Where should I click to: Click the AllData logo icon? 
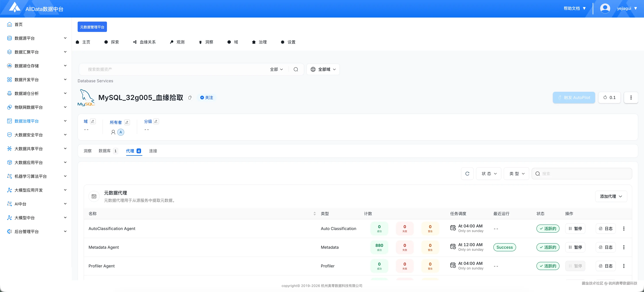click(15, 7)
